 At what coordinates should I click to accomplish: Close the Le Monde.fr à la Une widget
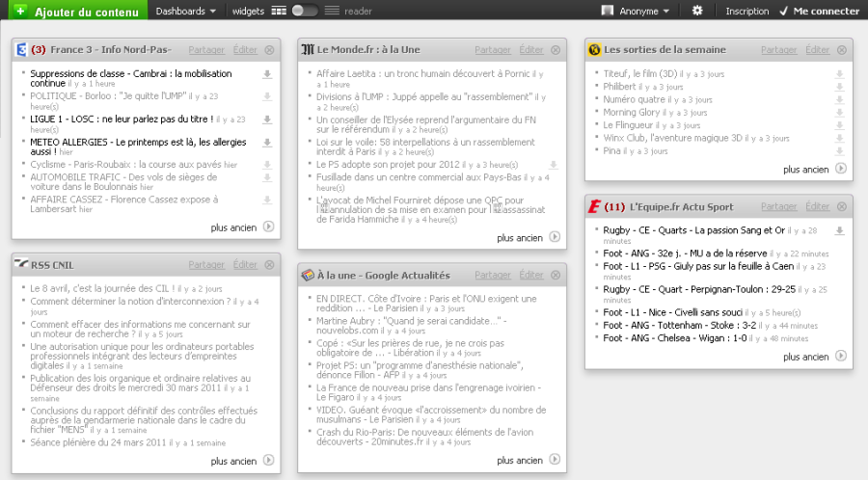[x=556, y=50]
